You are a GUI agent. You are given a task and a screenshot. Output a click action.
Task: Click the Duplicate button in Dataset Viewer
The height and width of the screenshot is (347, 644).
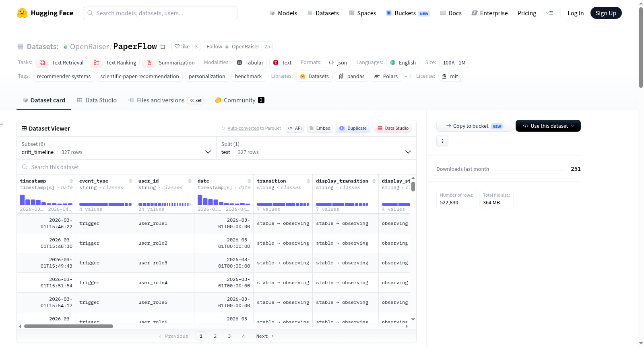click(x=353, y=128)
